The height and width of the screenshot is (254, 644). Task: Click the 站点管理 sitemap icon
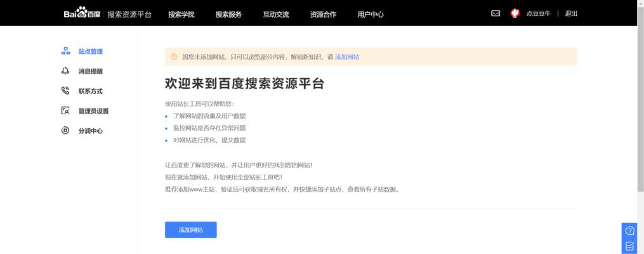pos(66,51)
